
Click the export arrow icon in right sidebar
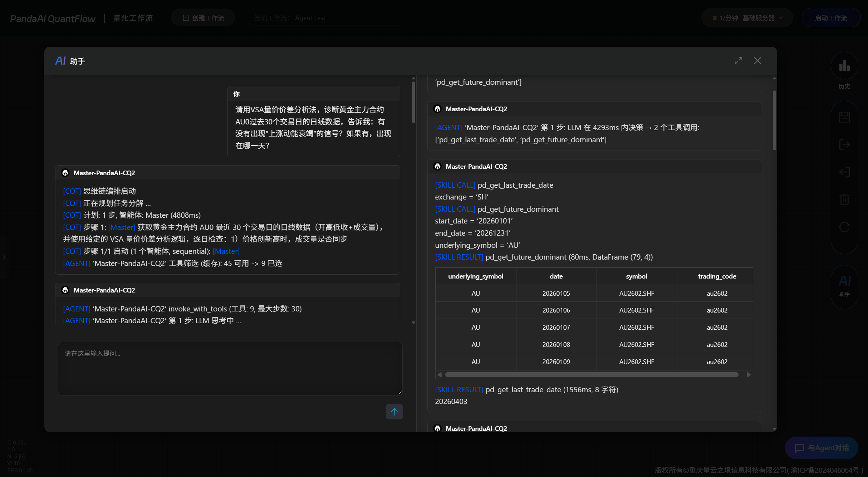pos(844,144)
